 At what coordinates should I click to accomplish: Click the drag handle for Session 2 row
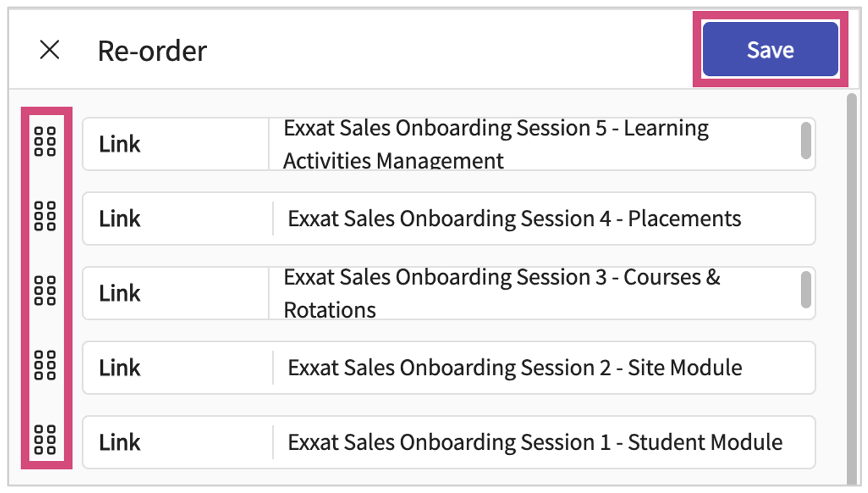pos(45,366)
